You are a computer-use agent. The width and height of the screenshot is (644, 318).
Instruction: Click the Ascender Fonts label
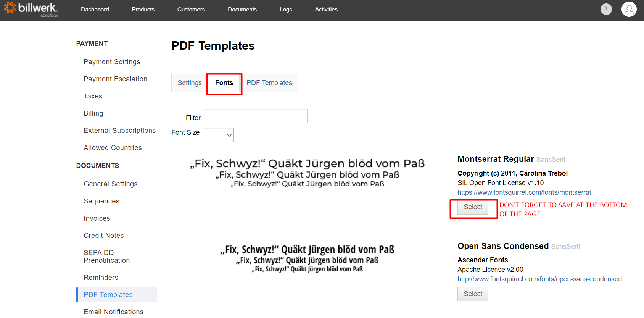click(x=483, y=260)
